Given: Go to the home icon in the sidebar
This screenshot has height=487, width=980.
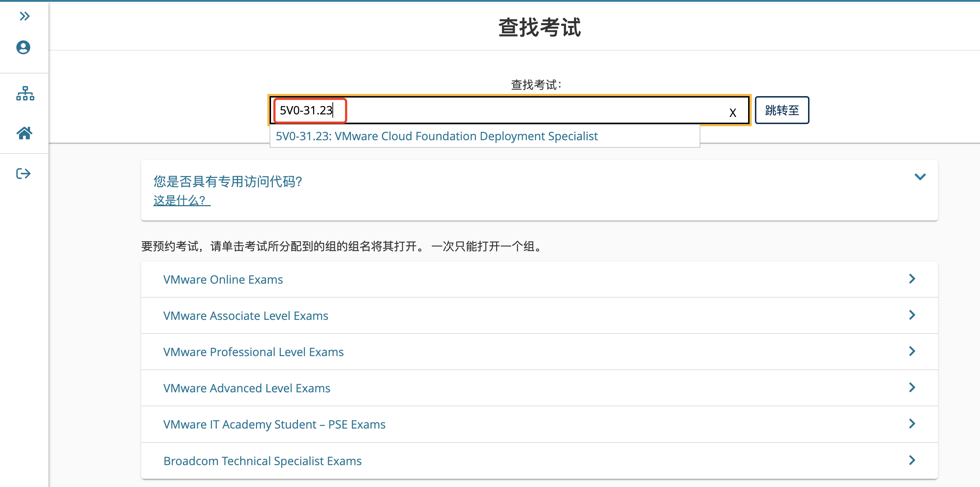Looking at the screenshot, I should click(24, 133).
